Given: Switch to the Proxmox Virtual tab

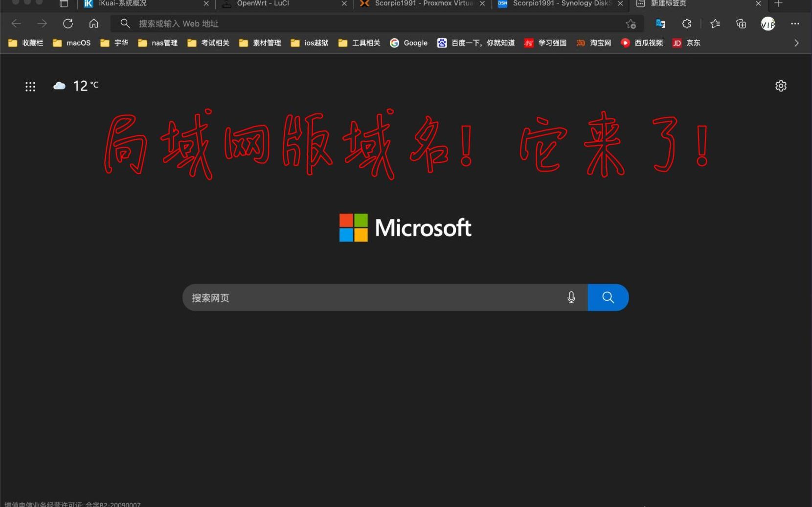Looking at the screenshot, I should pyautogui.click(x=423, y=4).
